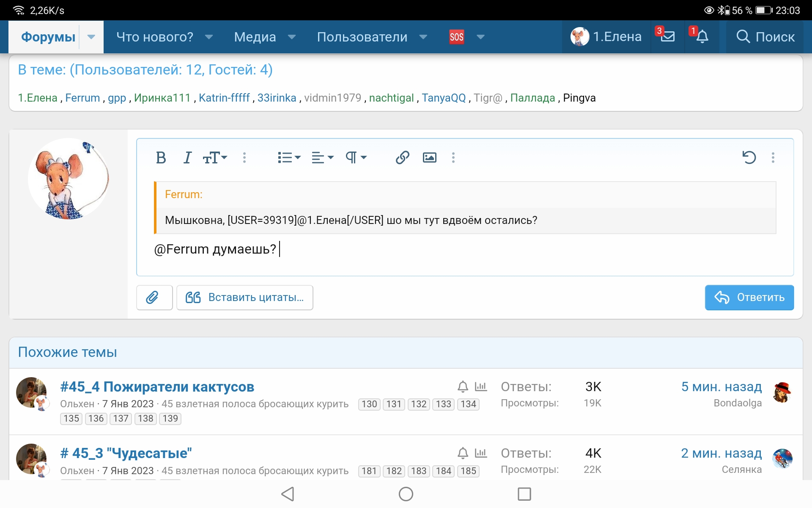The width and height of the screenshot is (812, 508).
Task: Go to page 139 of Пожиратели кактусов
Action: (x=170, y=418)
